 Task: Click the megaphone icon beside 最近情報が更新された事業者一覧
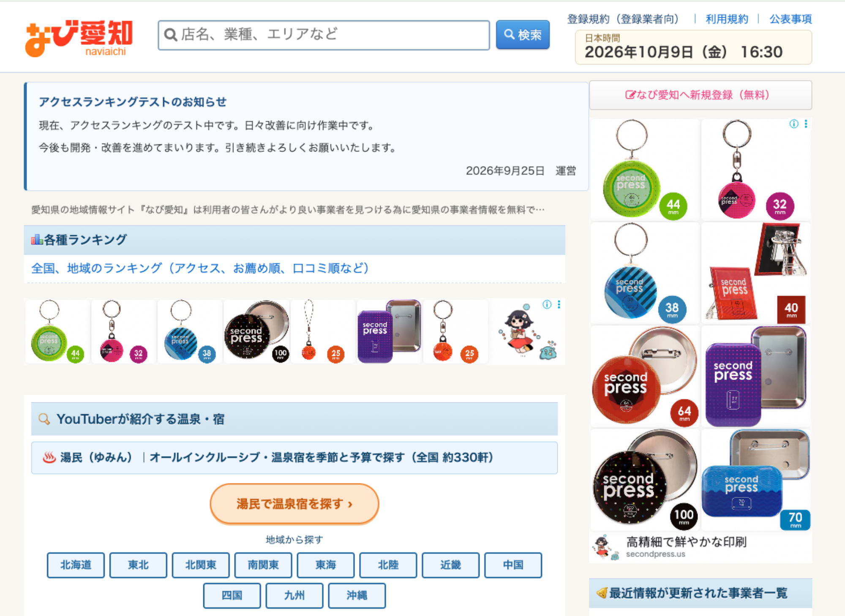coord(602,593)
